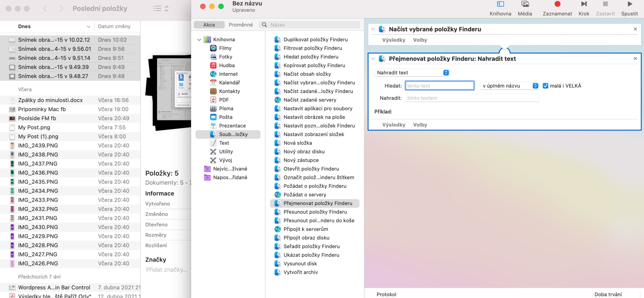The height and width of the screenshot is (298, 644).
Task: Collapse the Přejmenovat položky Finderu action
Action: pos(373,59)
